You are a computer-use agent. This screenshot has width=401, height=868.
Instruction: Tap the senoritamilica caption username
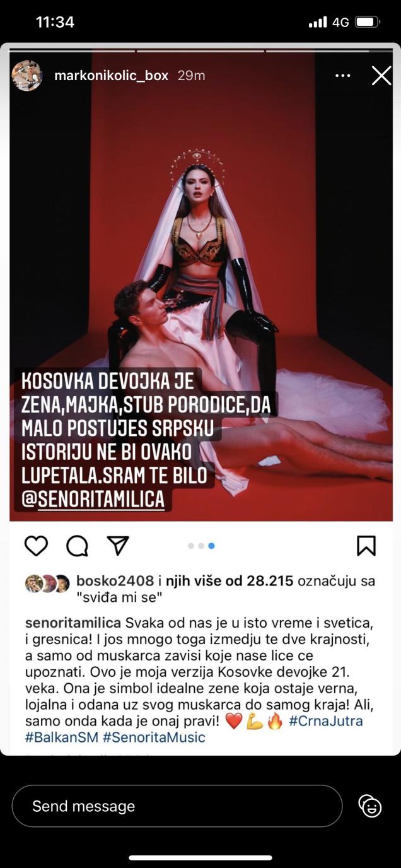coord(73,623)
